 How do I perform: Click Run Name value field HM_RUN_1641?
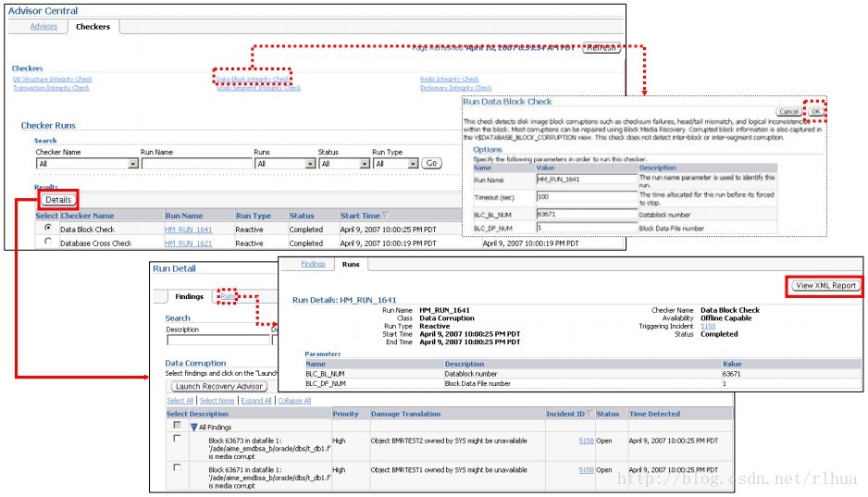click(587, 180)
